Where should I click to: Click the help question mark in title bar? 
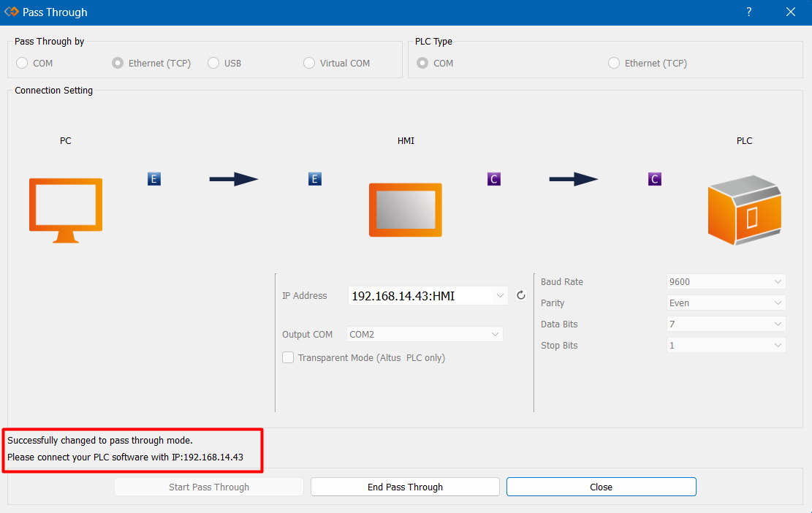(x=749, y=12)
